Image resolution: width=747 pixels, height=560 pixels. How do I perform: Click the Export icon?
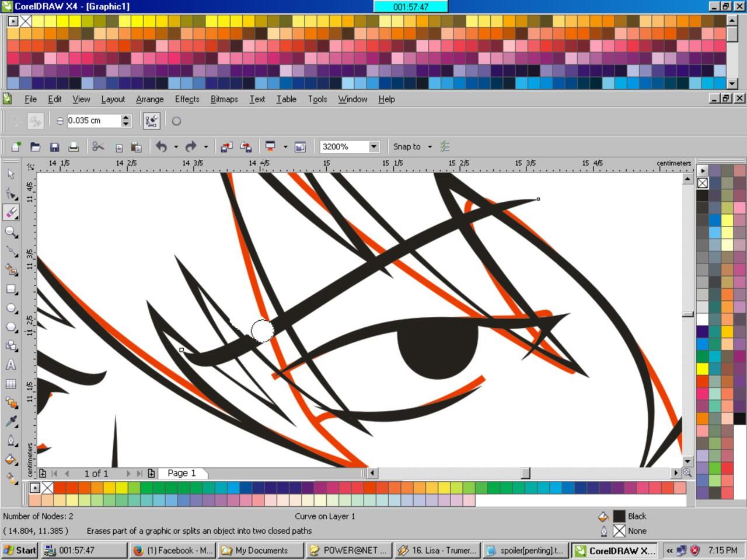pos(246,147)
